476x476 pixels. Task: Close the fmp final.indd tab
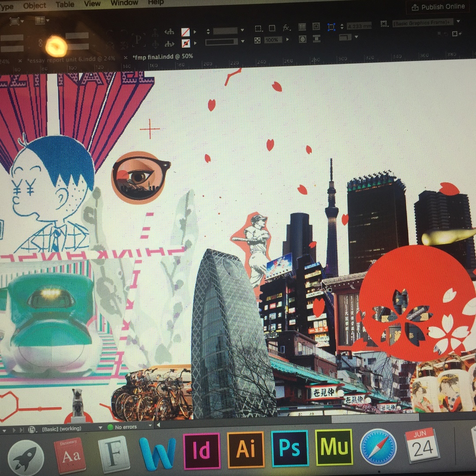click(x=125, y=57)
